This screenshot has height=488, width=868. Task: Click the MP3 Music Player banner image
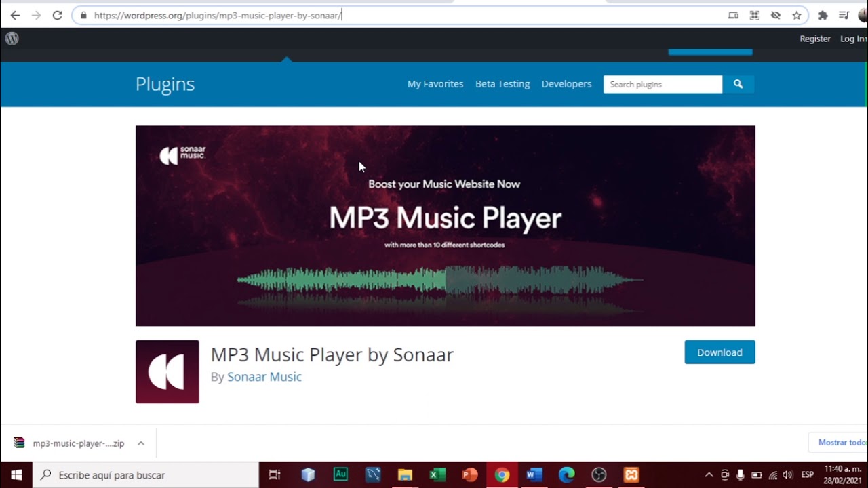(445, 226)
